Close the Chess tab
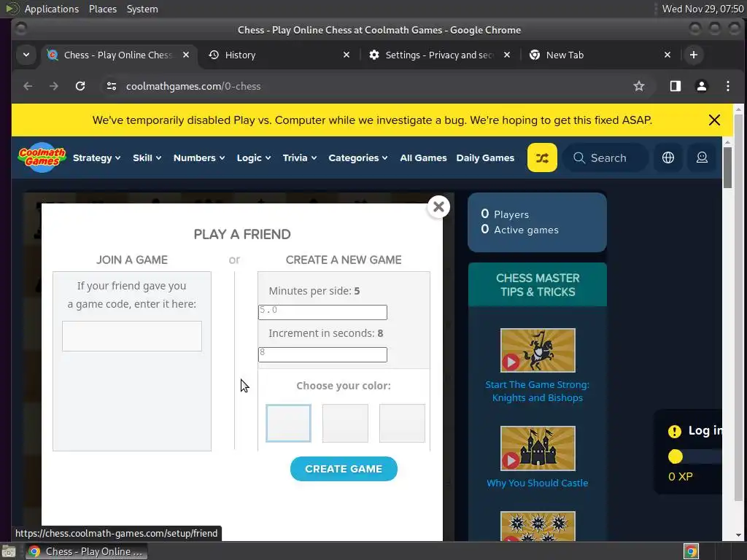This screenshot has width=747, height=560. point(186,55)
